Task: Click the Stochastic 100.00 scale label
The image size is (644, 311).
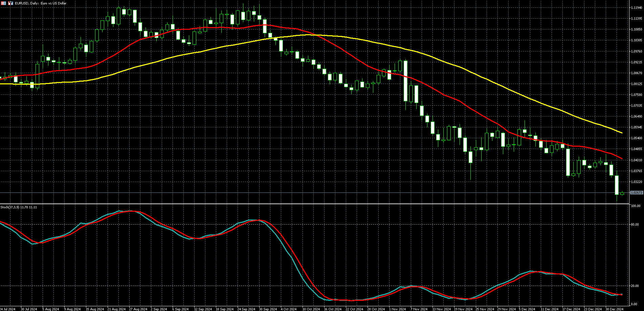Action: point(636,206)
